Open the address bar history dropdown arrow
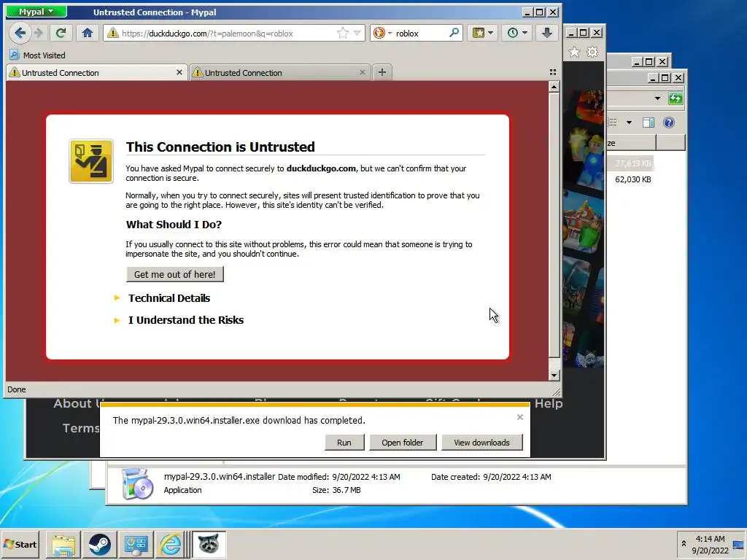This screenshot has width=747, height=560. pos(357,33)
